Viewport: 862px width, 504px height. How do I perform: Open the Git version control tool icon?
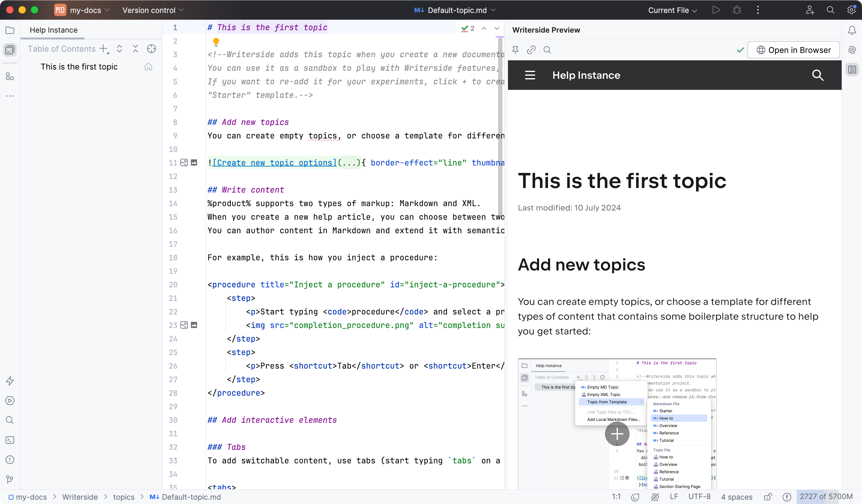(x=10, y=479)
